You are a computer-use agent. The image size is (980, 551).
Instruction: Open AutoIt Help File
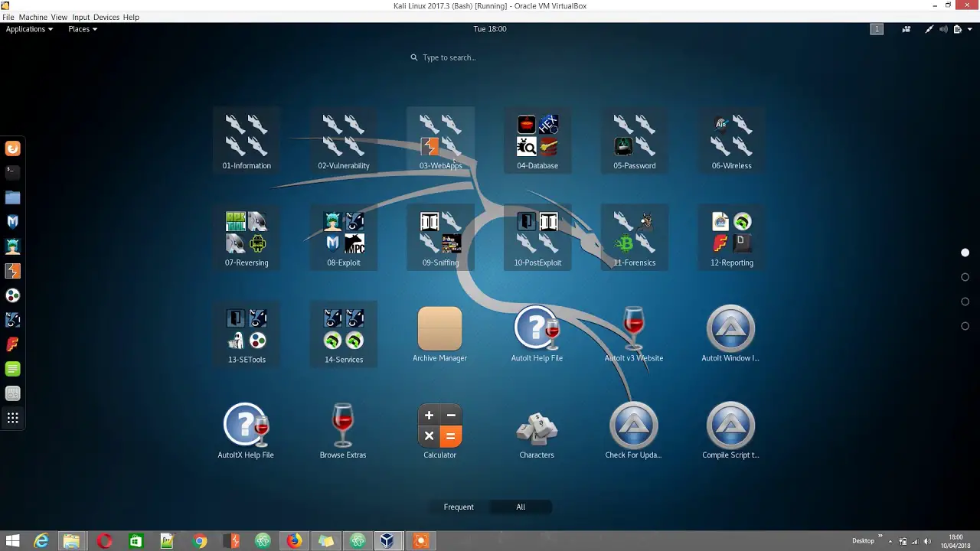pyautogui.click(x=537, y=334)
